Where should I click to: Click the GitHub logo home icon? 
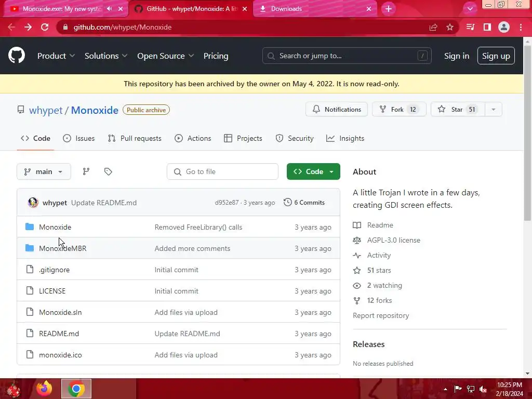point(17,56)
